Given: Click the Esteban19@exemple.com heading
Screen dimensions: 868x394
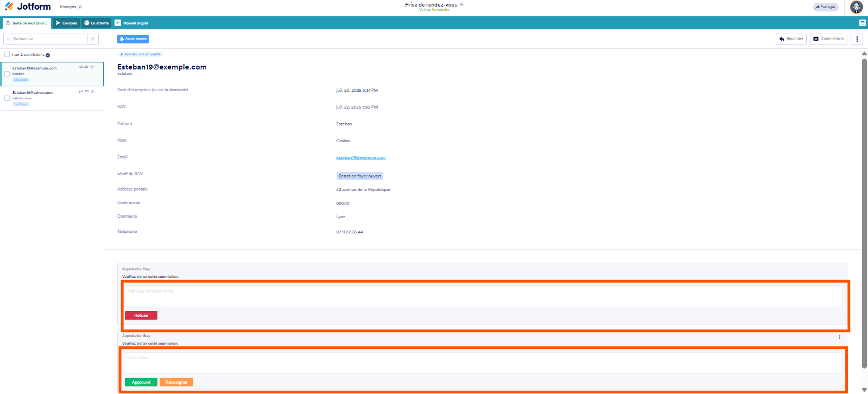Looking at the screenshot, I should click(162, 67).
